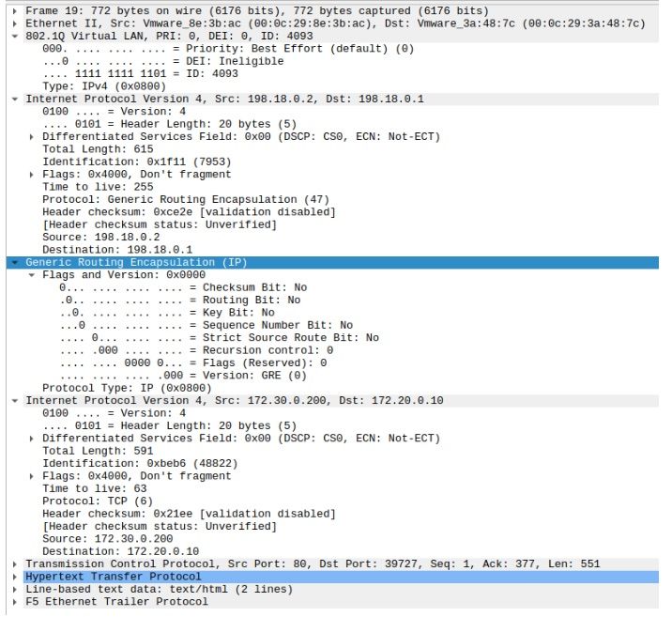Viewport: 672px width, 617px height.
Task: Collapse the 802.1Q Virtual LAN node
Action: pyautogui.click(x=15, y=36)
